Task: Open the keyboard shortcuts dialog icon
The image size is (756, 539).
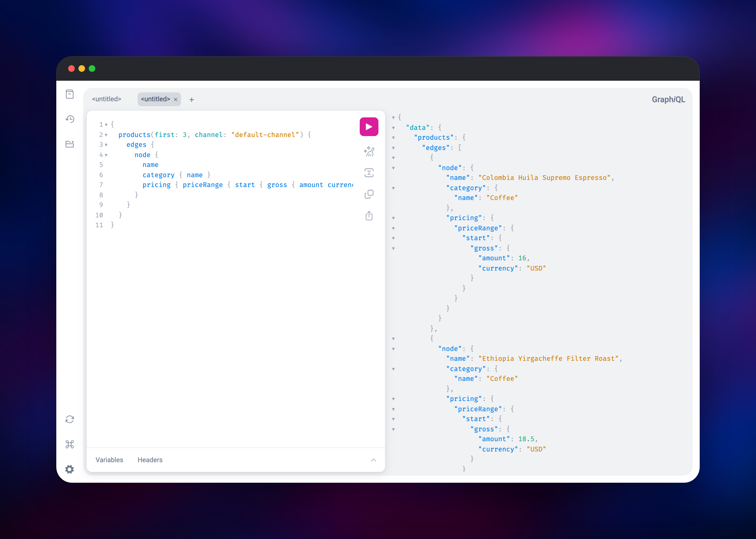Action: [70, 444]
